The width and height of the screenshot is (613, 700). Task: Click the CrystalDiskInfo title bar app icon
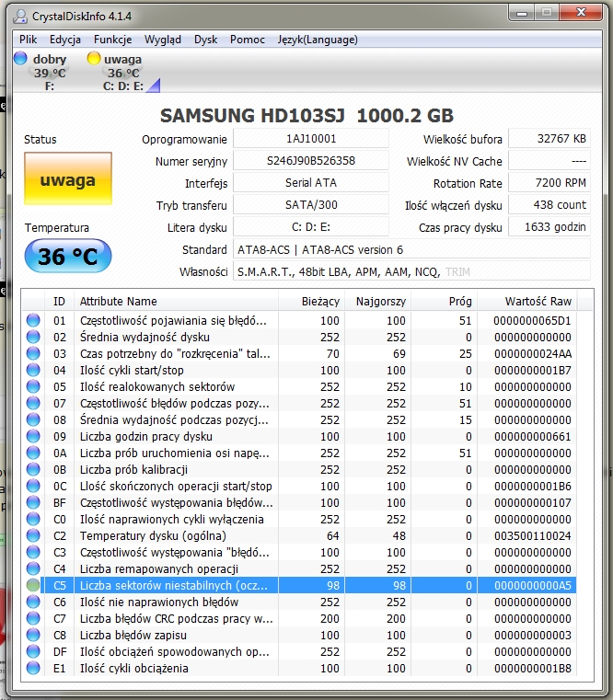coord(20,17)
